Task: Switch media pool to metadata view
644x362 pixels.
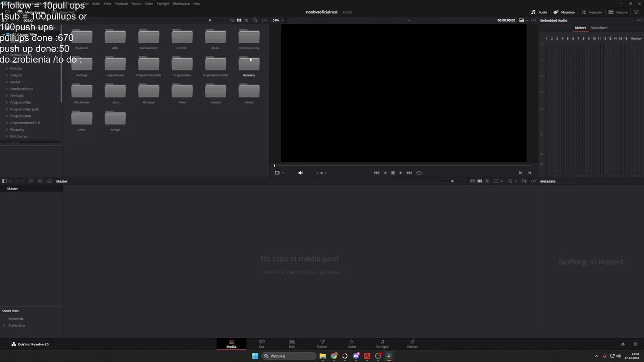Action: (x=472, y=181)
